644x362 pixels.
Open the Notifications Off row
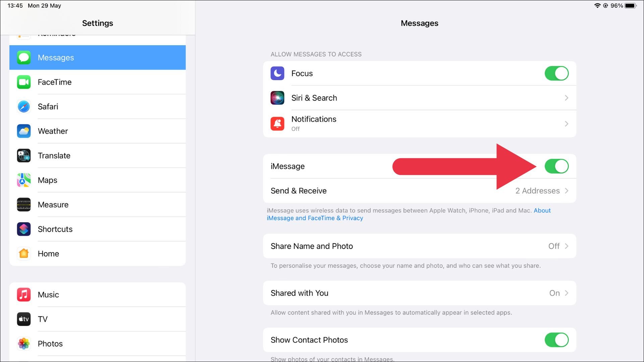pos(419,124)
